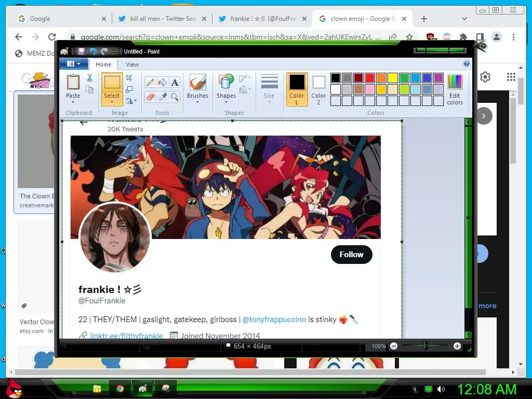Click the Paint vertical scrollbar
The image size is (532, 399).
click(x=468, y=217)
